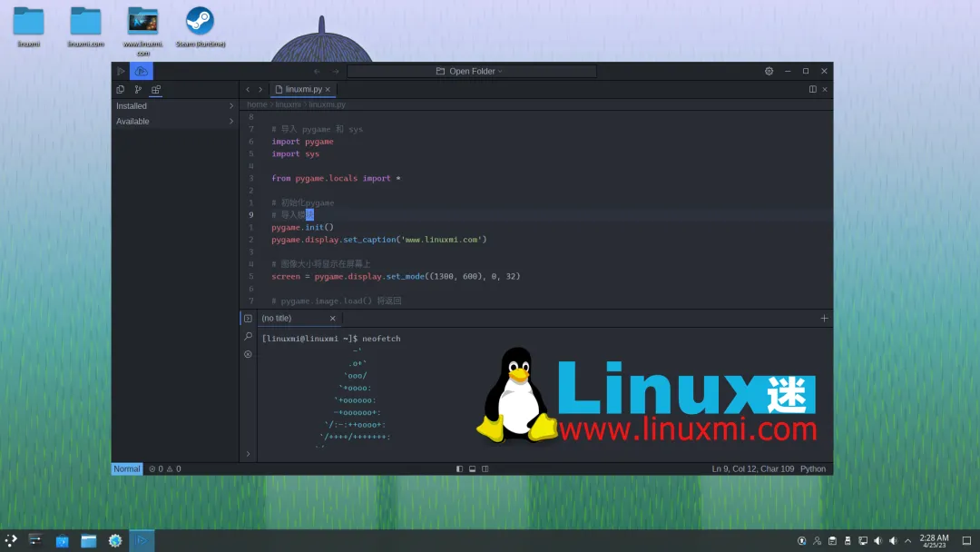
Task: Toggle the left panel visibility in status bar
Action: (x=459, y=468)
